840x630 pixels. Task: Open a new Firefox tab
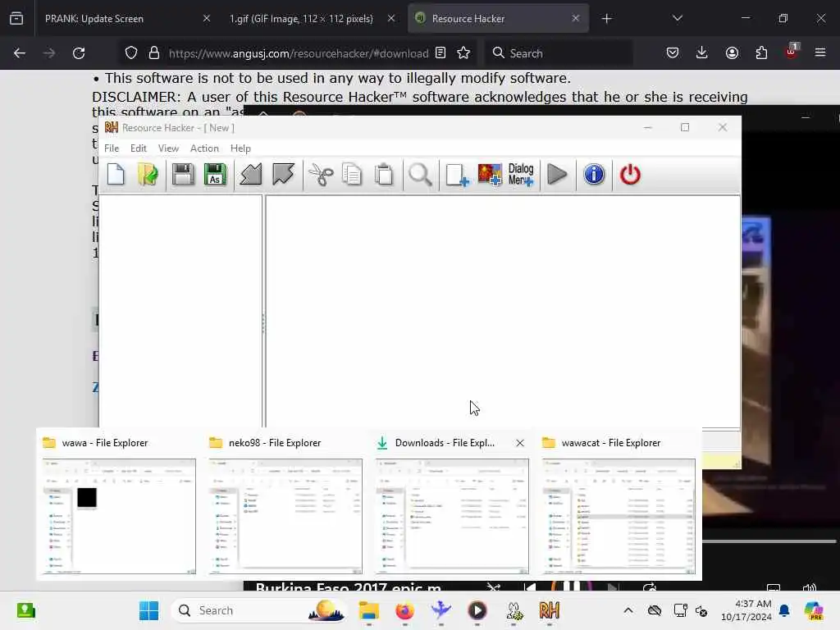[606, 19]
